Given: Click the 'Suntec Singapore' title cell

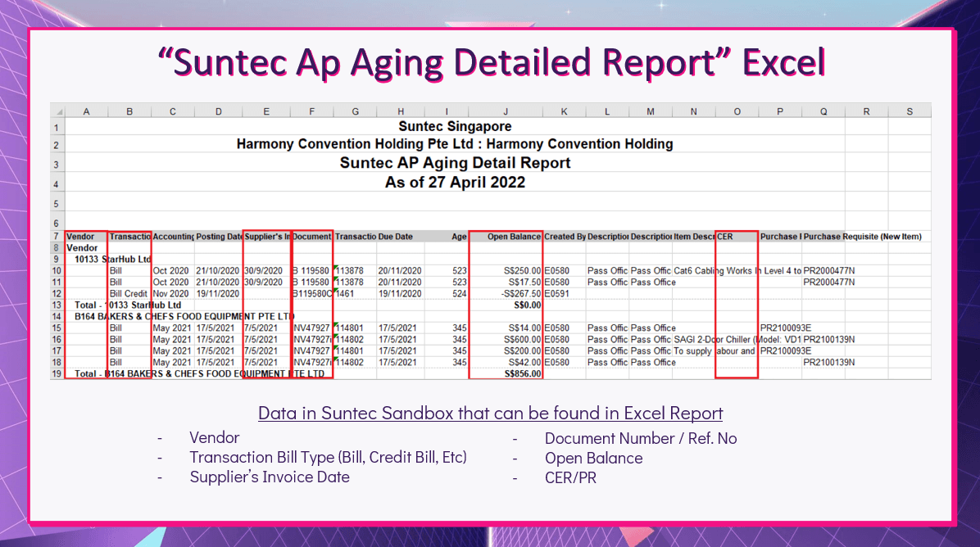Looking at the screenshot, I should tap(455, 127).
